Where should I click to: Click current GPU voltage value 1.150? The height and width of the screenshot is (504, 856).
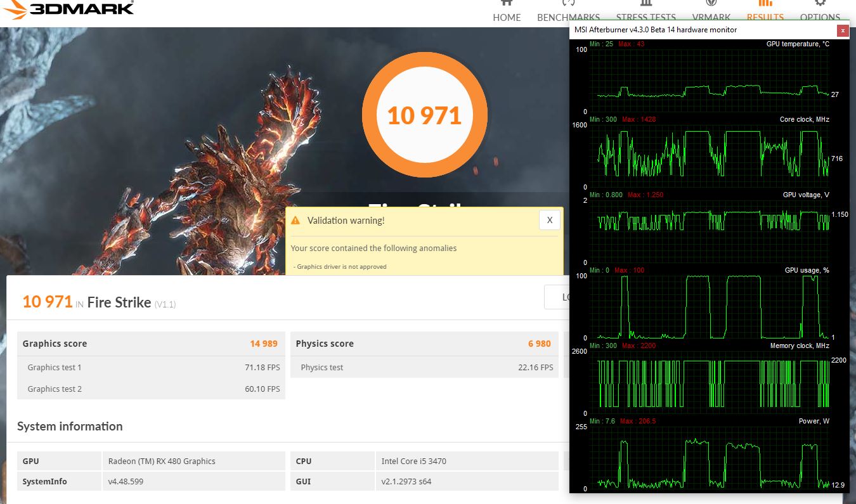pyautogui.click(x=840, y=214)
